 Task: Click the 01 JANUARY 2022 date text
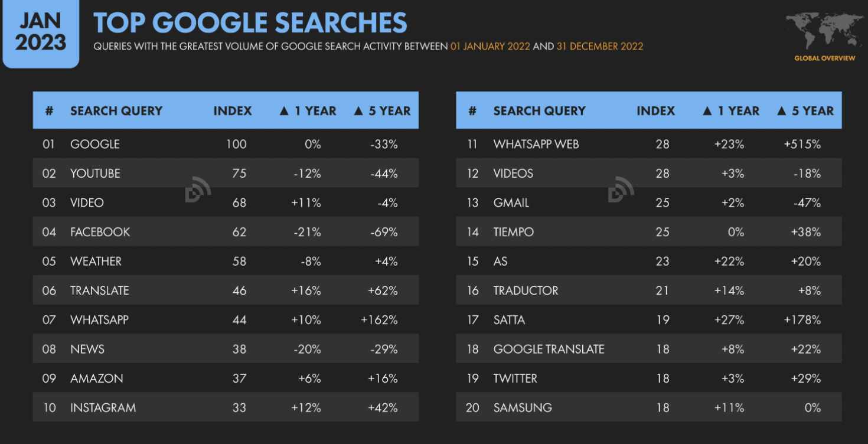point(490,46)
